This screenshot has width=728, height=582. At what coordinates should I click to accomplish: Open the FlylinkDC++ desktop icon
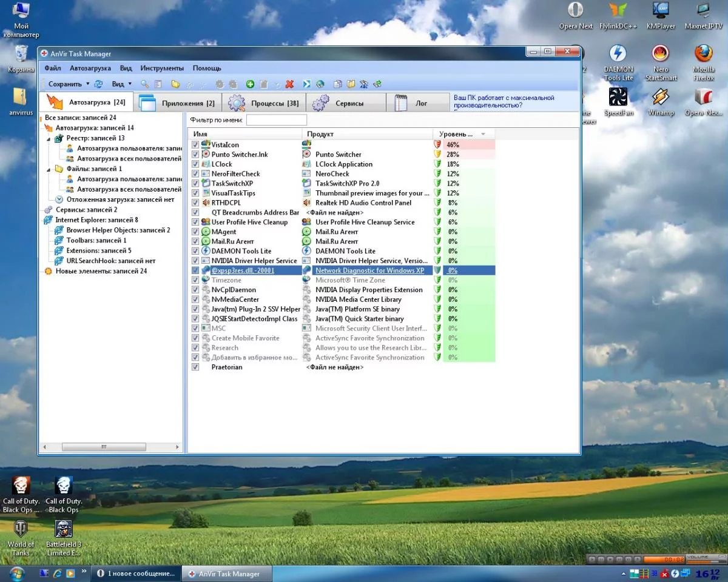[618, 16]
